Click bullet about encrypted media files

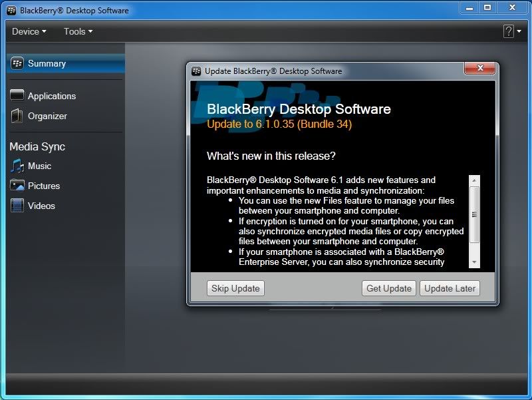(x=351, y=231)
